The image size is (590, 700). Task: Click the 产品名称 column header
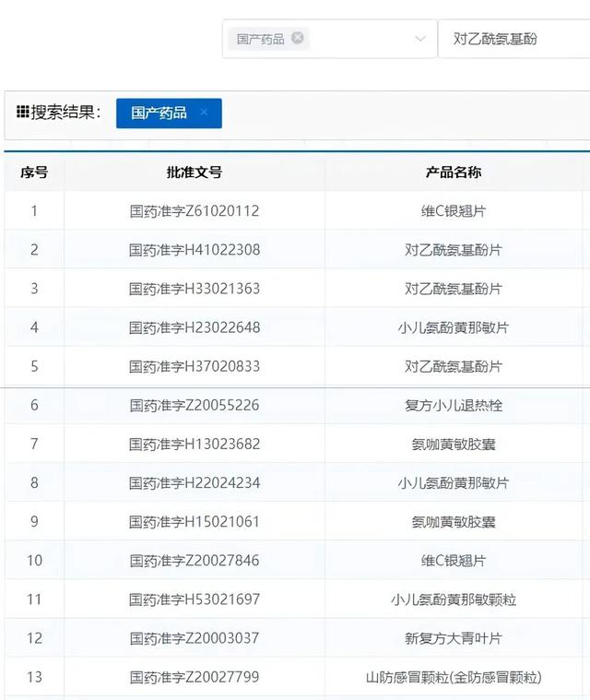[x=454, y=172]
